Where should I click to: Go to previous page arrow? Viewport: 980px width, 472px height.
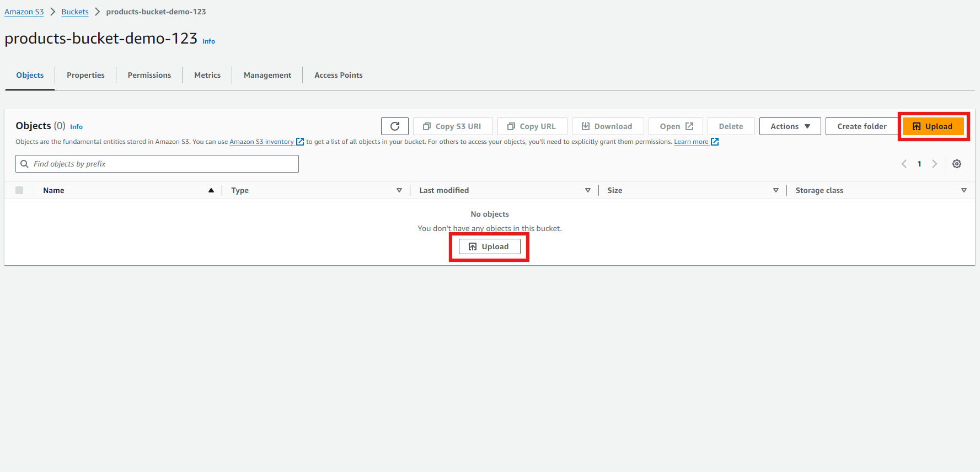click(904, 164)
